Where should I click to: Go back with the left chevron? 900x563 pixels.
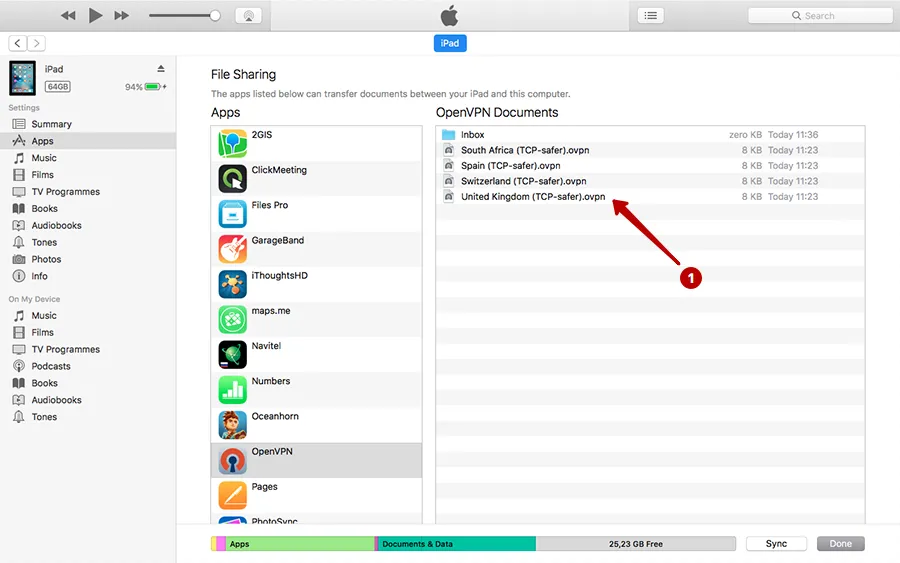click(18, 43)
